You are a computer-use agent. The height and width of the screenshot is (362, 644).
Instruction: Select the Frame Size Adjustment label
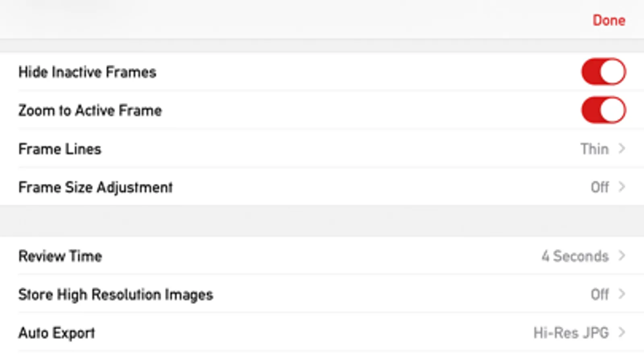click(95, 187)
